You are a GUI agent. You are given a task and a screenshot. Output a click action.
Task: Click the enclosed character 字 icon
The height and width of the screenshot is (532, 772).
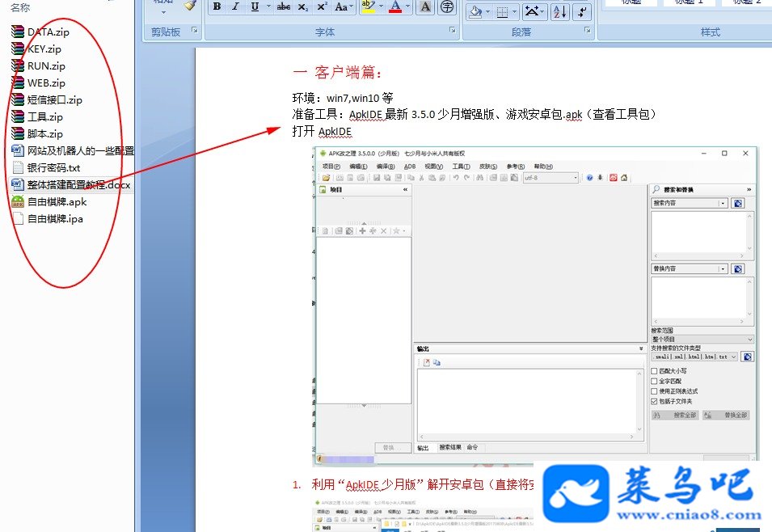click(447, 6)
